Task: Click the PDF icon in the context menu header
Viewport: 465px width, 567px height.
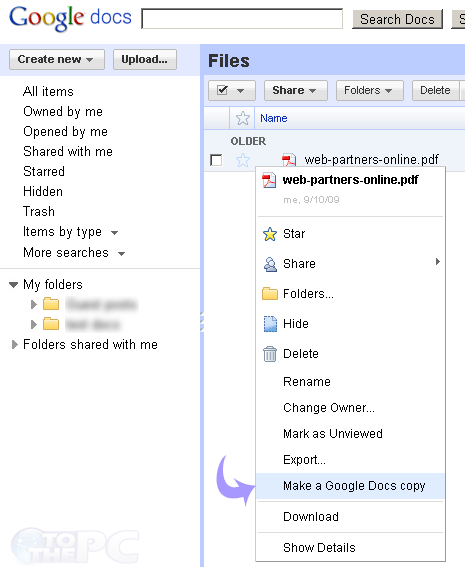Action: tap(269, 180)
